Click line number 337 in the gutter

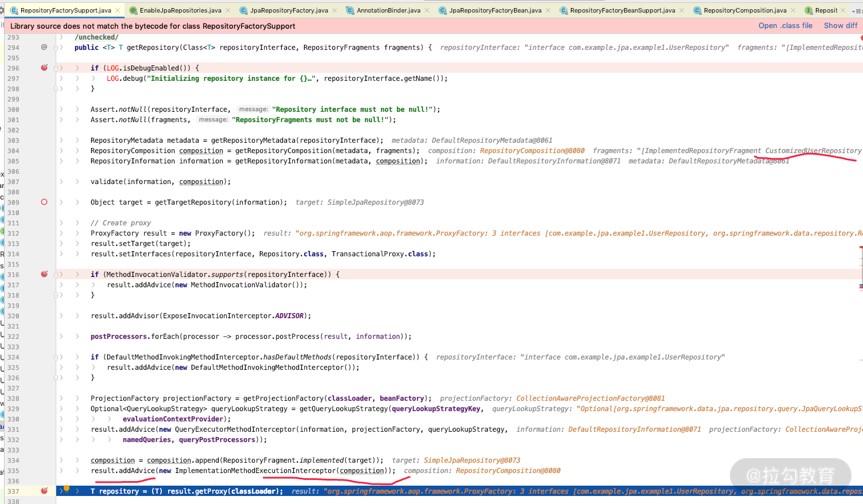(13, 491)
